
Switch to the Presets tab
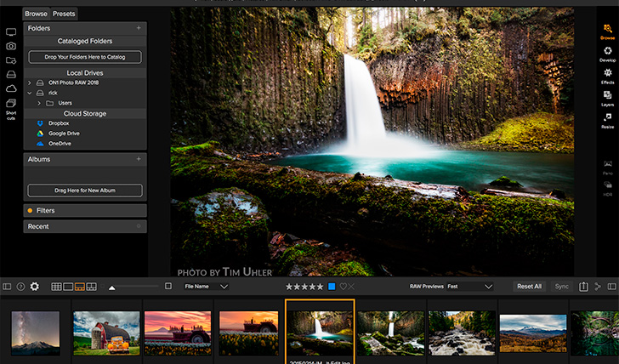[x=64, y=14]
